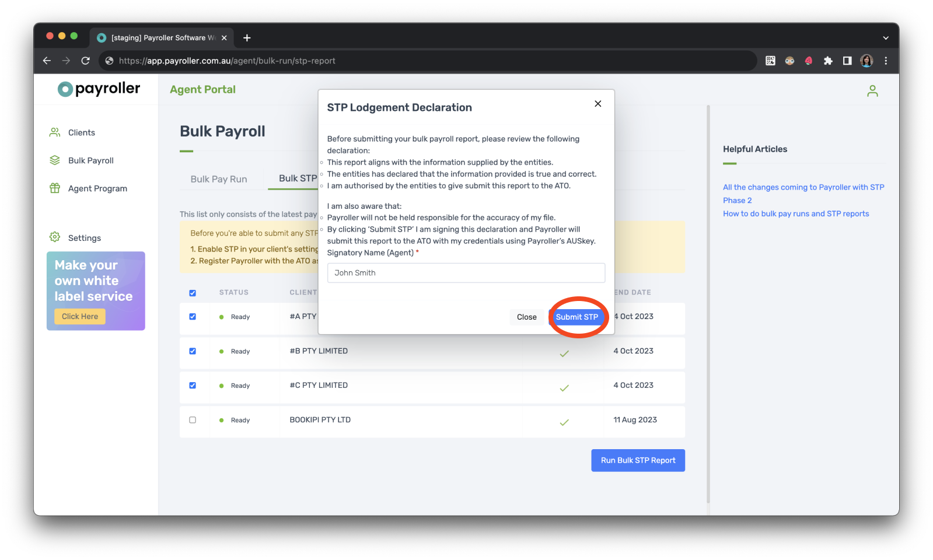Switch to Bulk Pay Run tab
The width and height of the screenshot is (933, 560).
point(219,179)
